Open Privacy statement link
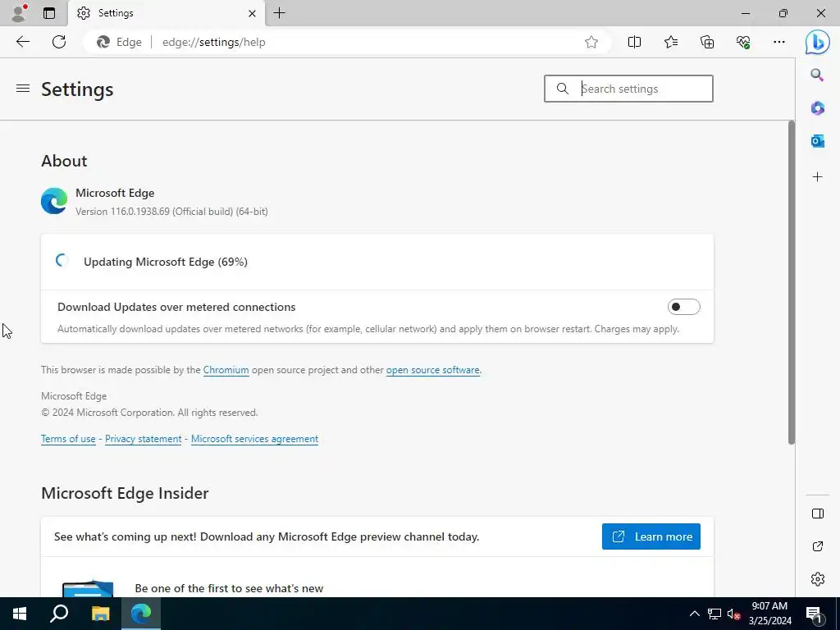The height and width of the screenshot is (630, 840). pos(143,440)
